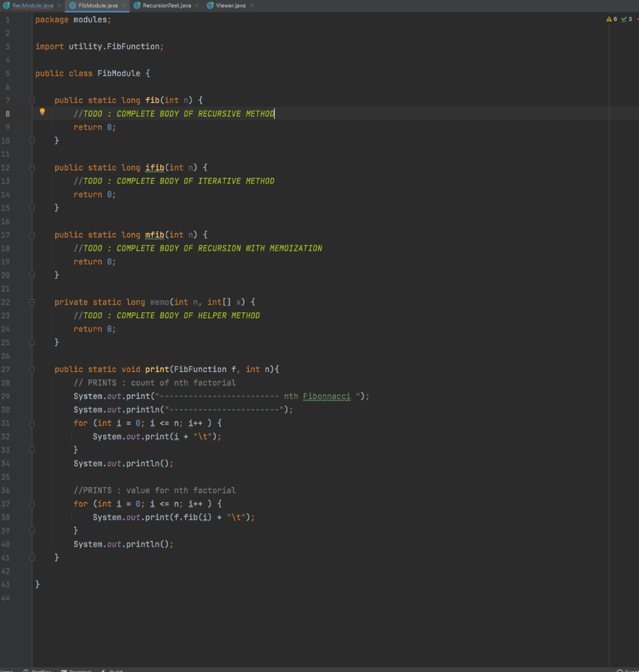This screenshot has height=672, width=639.
Task: Click the fold end marker at line 39
Action: 32,530
